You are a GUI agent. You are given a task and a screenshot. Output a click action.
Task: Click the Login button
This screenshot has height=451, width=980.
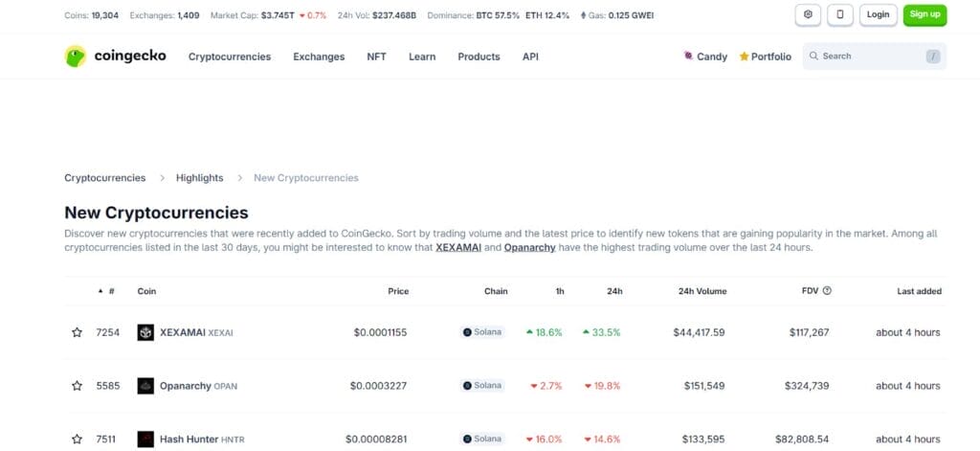point(878,14)
